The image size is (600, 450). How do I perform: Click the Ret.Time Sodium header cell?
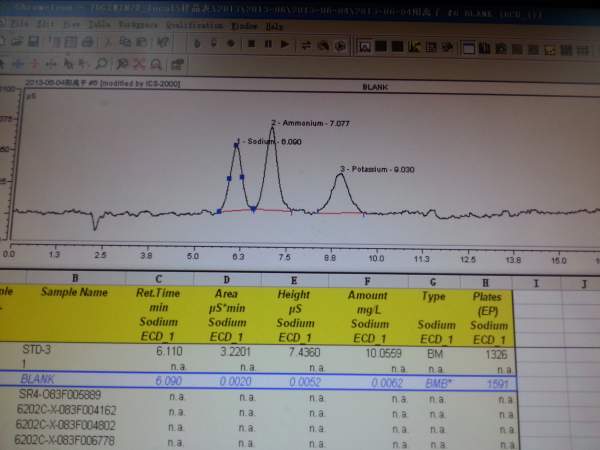click(x=158, y=315)
